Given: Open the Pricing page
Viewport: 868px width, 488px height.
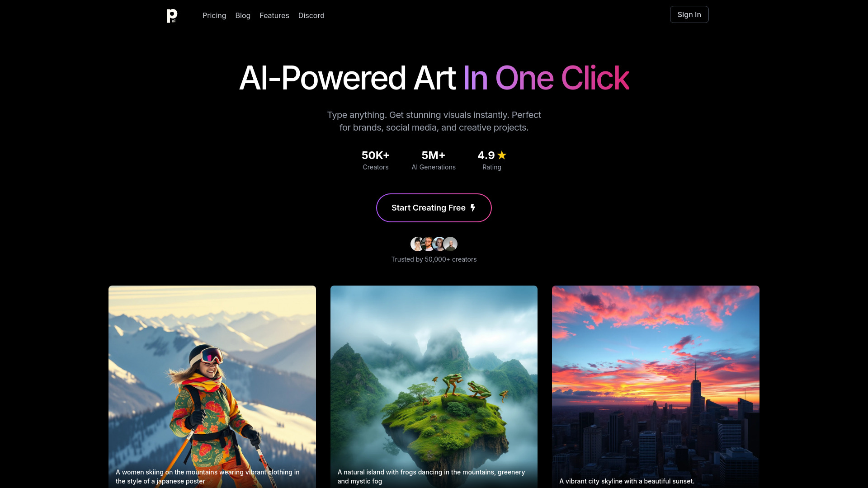Looking at the screenshot, I should (214, 15).
